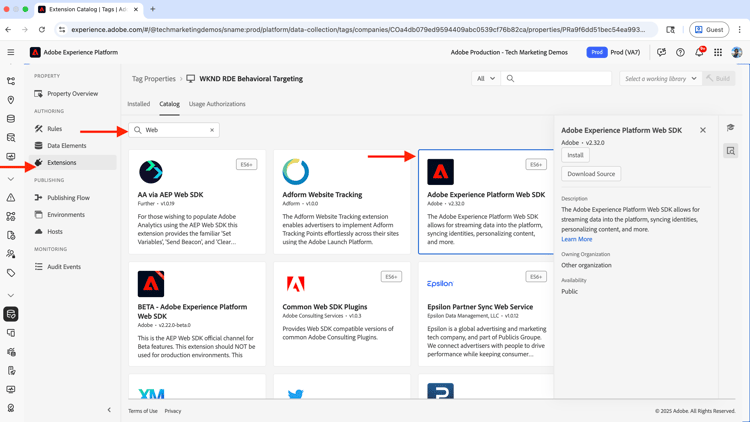Reload the page in browser
The image size is (750, 422).
point(42,30)
